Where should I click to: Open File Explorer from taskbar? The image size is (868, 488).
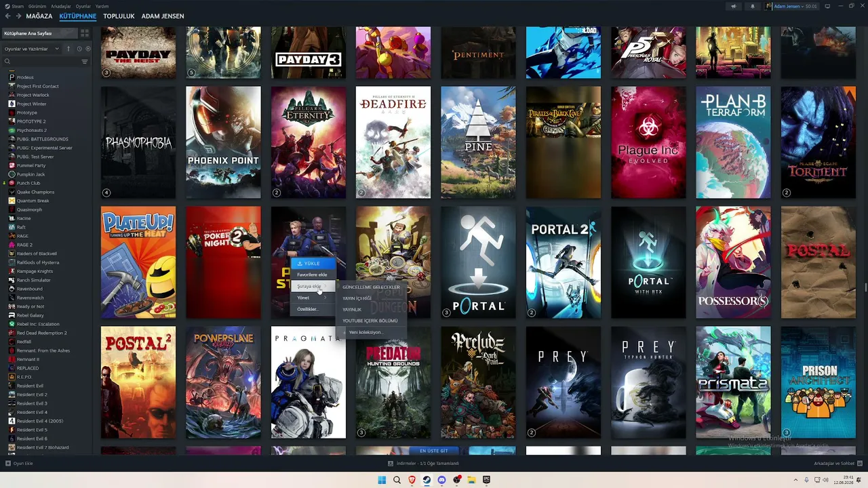click(x=471, y=480)
